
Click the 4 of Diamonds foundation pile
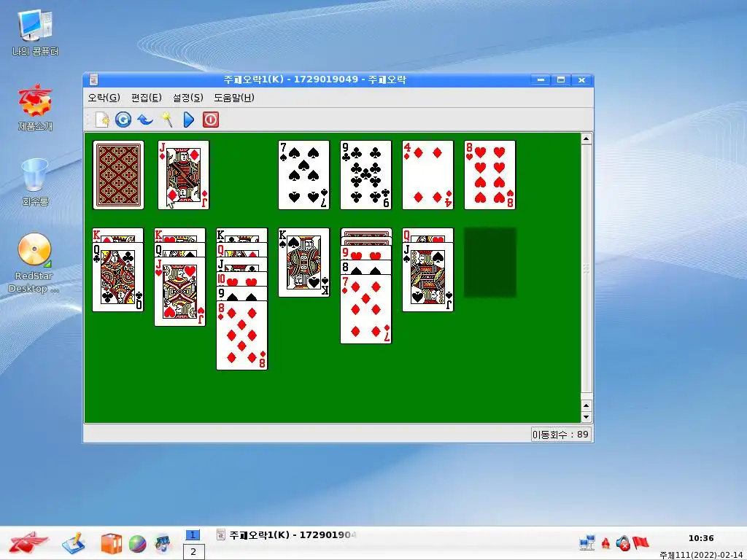(427, 175)
